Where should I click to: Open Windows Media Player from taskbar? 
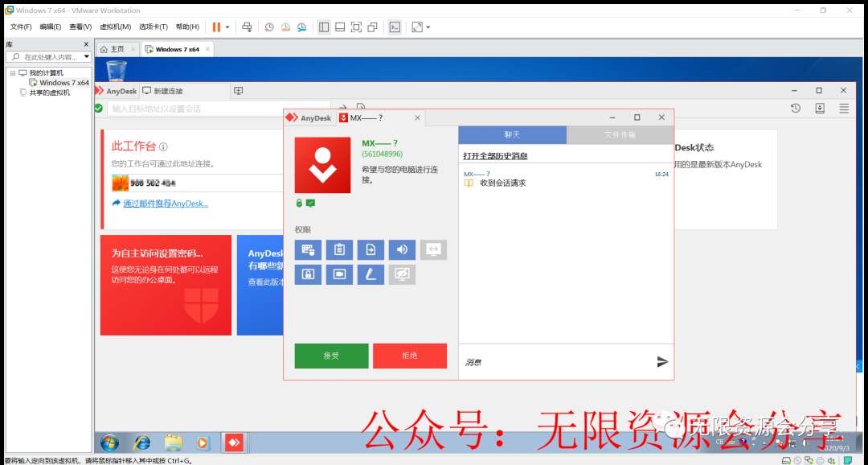tap(203, 442)
